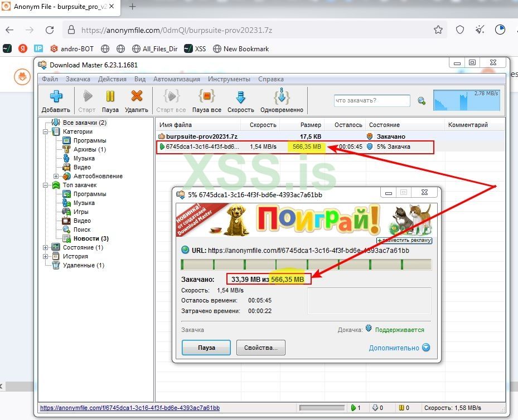Click the 'разместить рекламу' link

click(404, 240)
